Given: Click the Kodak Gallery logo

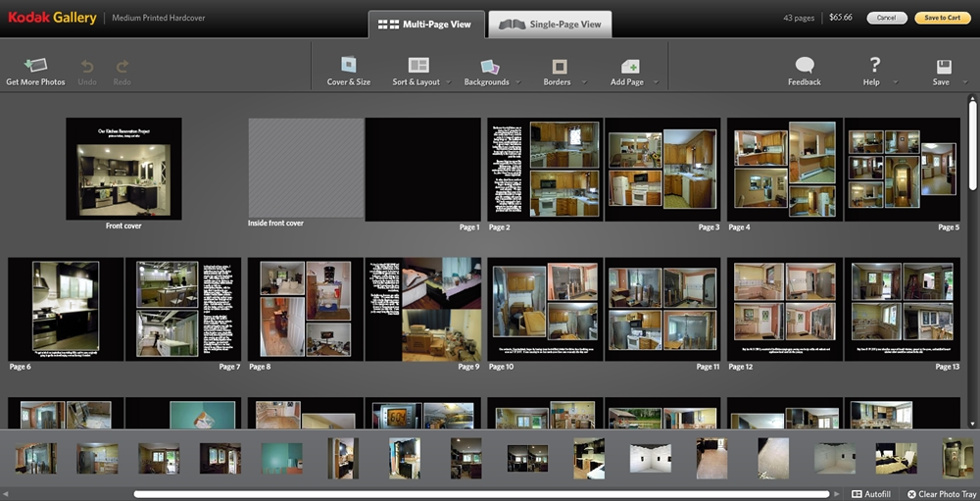Looking at the screenshot, I should 51,18.
